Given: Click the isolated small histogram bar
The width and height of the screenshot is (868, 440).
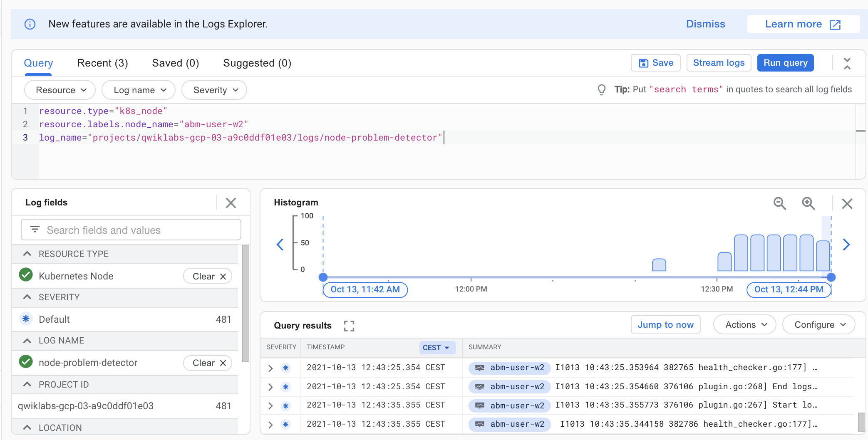Looking at the screenshot, I should click(659, 265).
